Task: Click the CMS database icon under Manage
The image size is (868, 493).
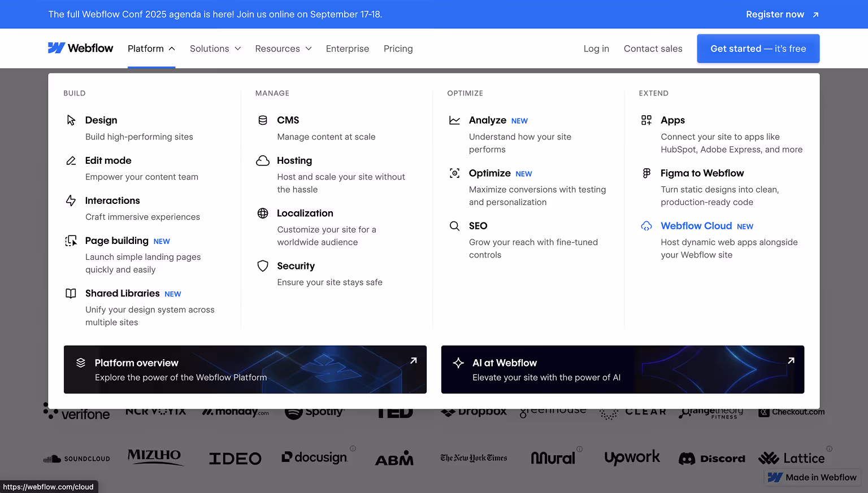Action: pyautogui.click(x=262, y=120)
